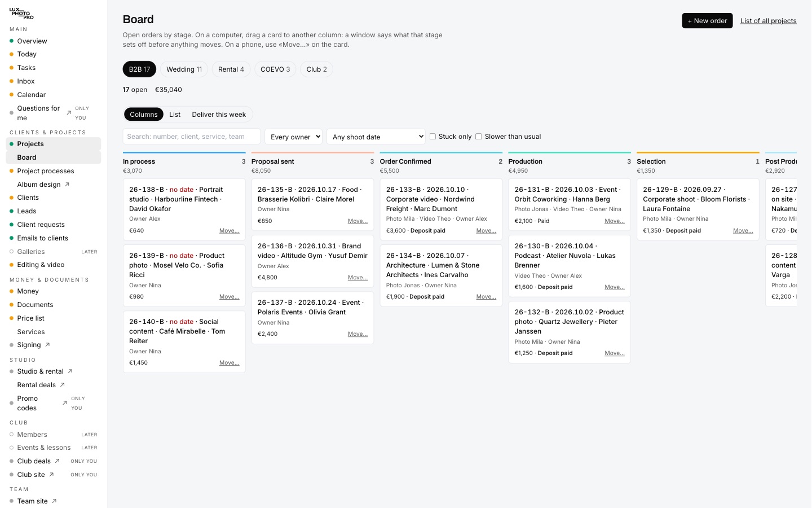Click the green dot beside Overview
The image size is (812, 508).
[11, 41]
